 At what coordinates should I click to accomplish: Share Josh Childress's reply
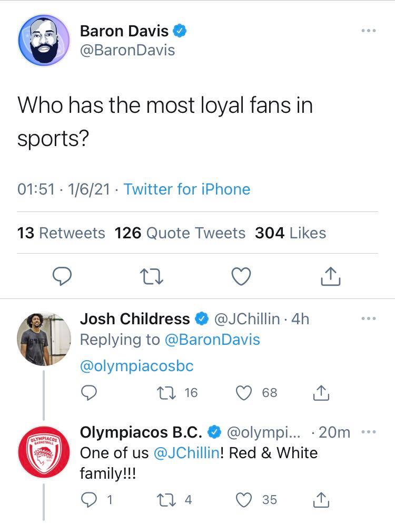coord(321,393)
